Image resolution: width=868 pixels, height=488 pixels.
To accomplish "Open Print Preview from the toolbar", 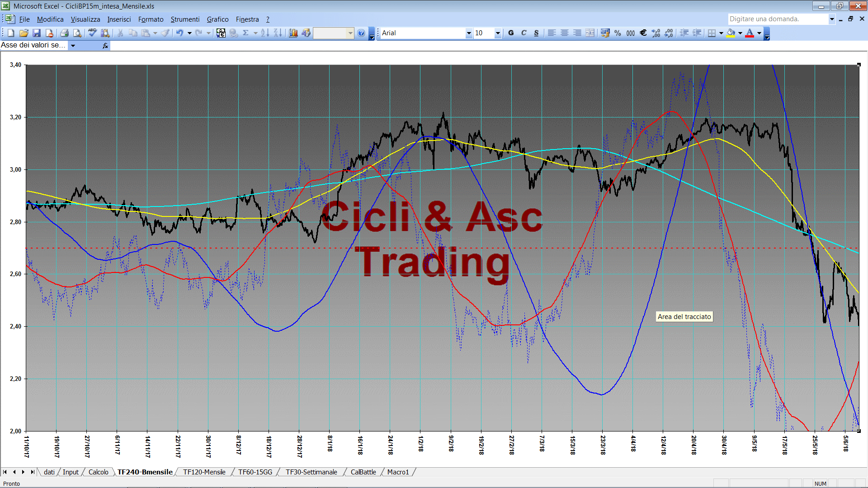I will [77, 33].
